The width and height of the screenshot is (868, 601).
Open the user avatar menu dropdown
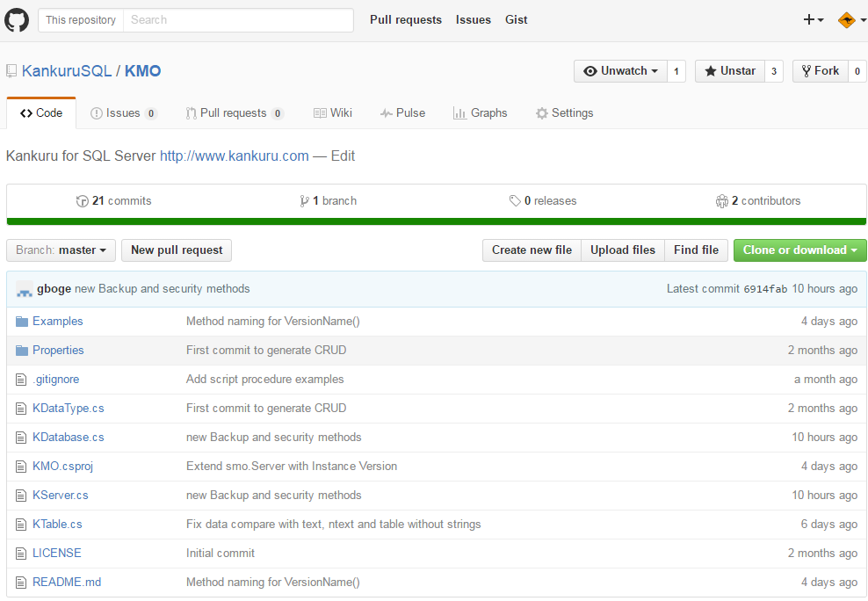point(852,20)
